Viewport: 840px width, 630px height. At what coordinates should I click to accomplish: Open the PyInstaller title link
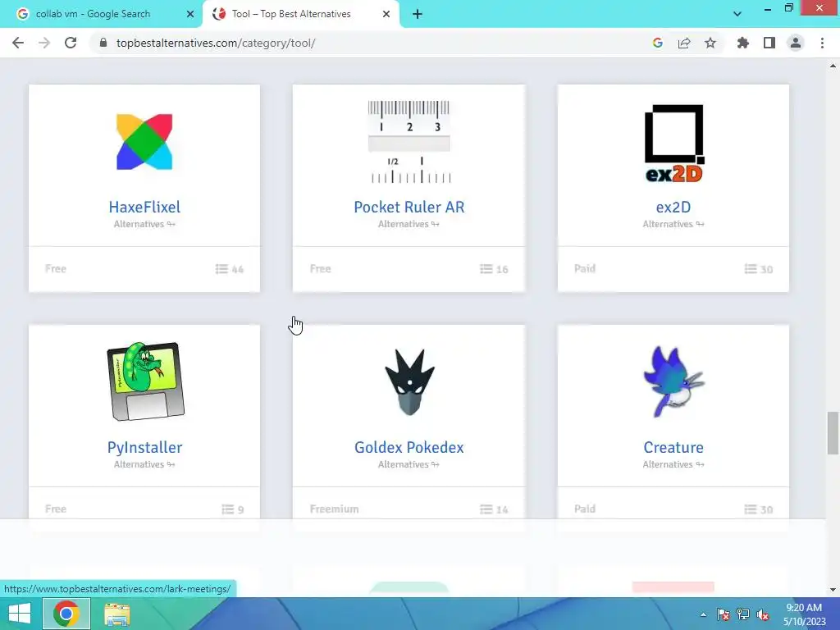coord(144,447)
